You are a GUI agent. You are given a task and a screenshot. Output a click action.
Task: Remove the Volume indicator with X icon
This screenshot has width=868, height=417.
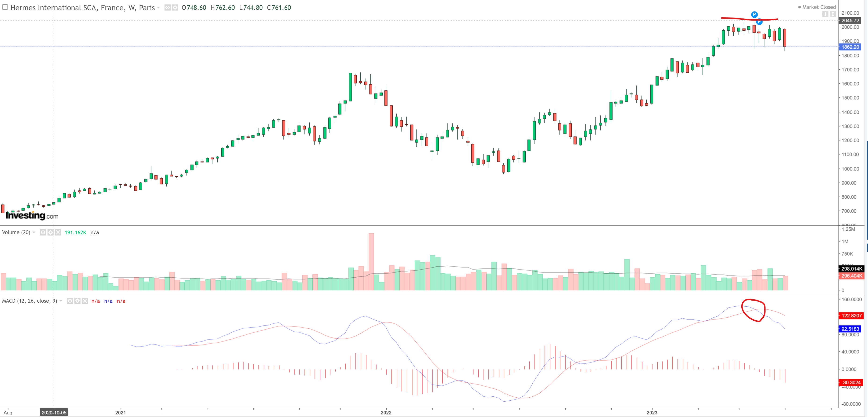[58, 232]
